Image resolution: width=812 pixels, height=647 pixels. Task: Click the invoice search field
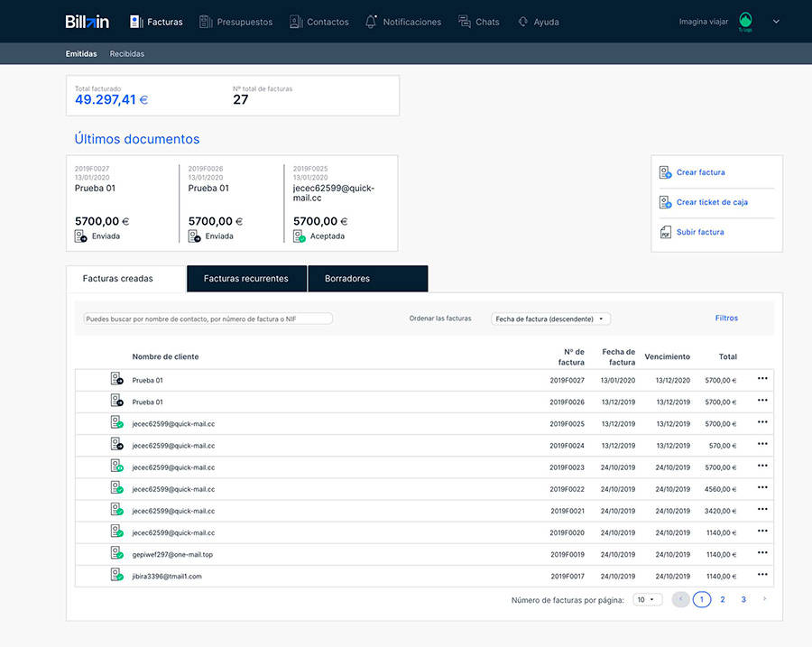[208, 319]
